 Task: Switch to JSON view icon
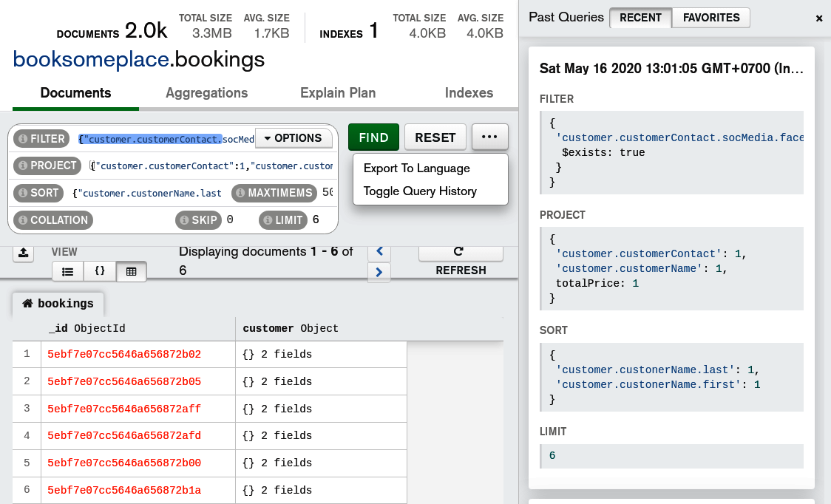[100, 271]
